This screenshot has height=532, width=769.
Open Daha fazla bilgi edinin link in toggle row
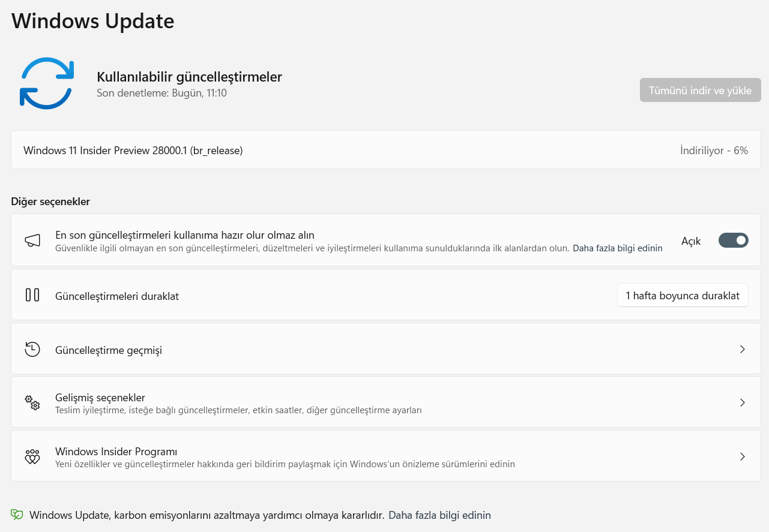(x=618, y=248)
